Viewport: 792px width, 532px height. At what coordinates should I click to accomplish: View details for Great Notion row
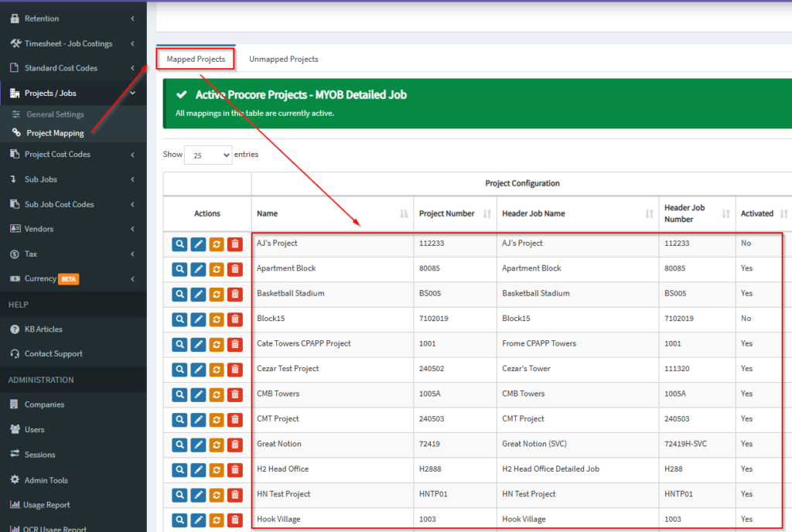pos(179,445)
